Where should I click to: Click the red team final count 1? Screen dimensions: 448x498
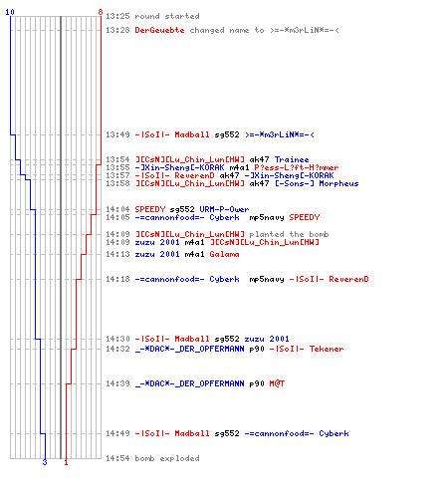coord(66,462)
